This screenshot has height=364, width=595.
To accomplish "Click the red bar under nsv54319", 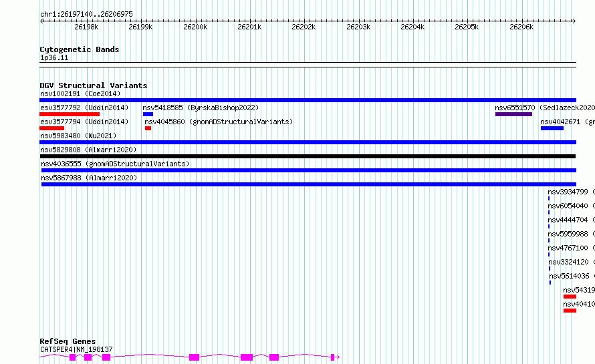I will [x=570, y=297].
